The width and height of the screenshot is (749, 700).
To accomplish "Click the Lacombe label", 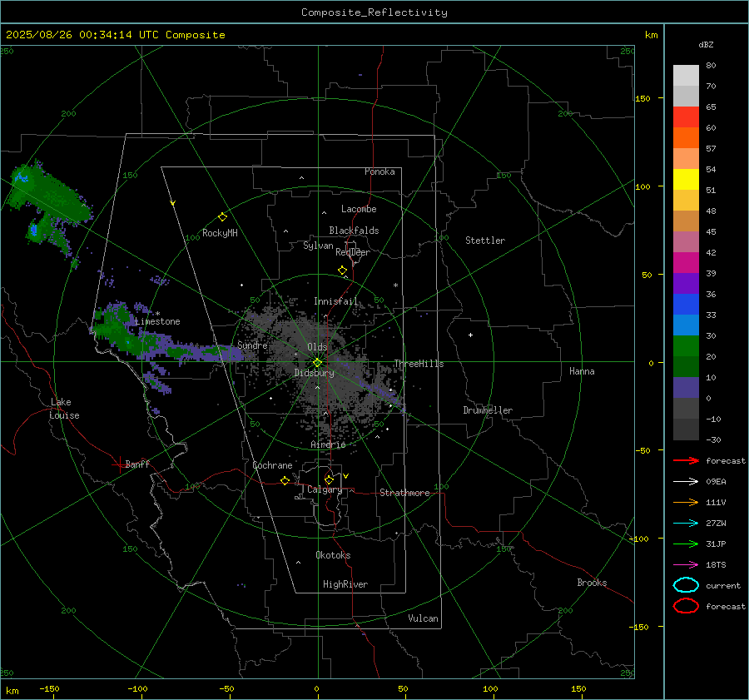I will click(359, 209).
